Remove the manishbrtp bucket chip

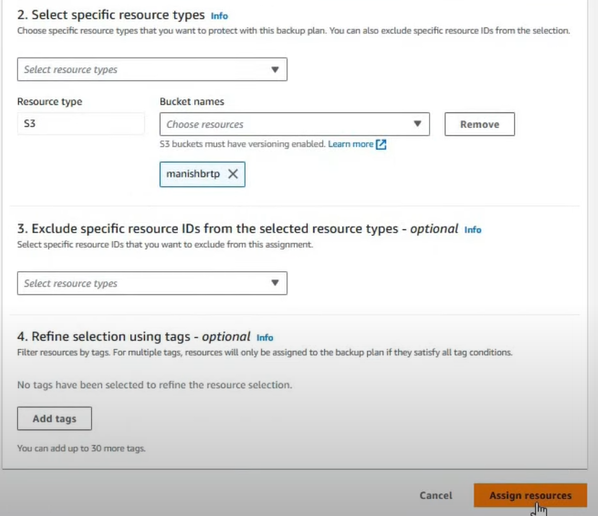coord(233,174)
